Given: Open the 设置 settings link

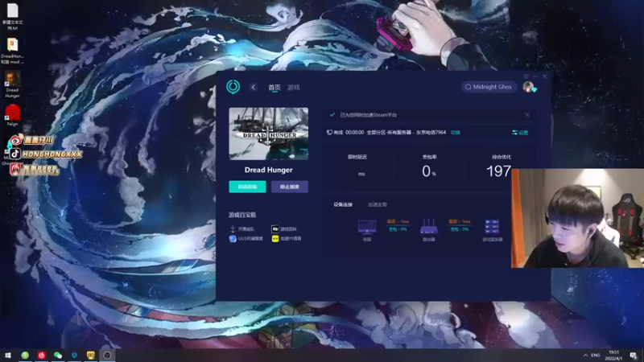Looking at the screenshot, I should [520, 133].
